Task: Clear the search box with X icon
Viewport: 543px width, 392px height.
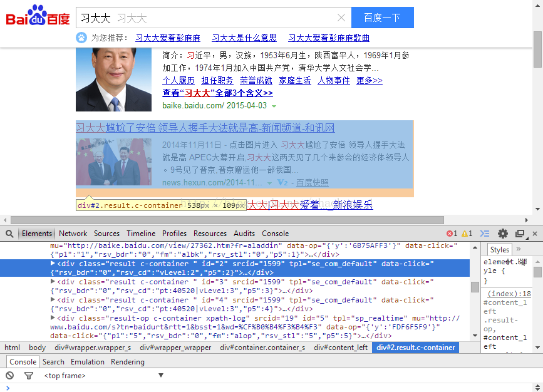Action: pyautogui.click(x=341, y=18)
